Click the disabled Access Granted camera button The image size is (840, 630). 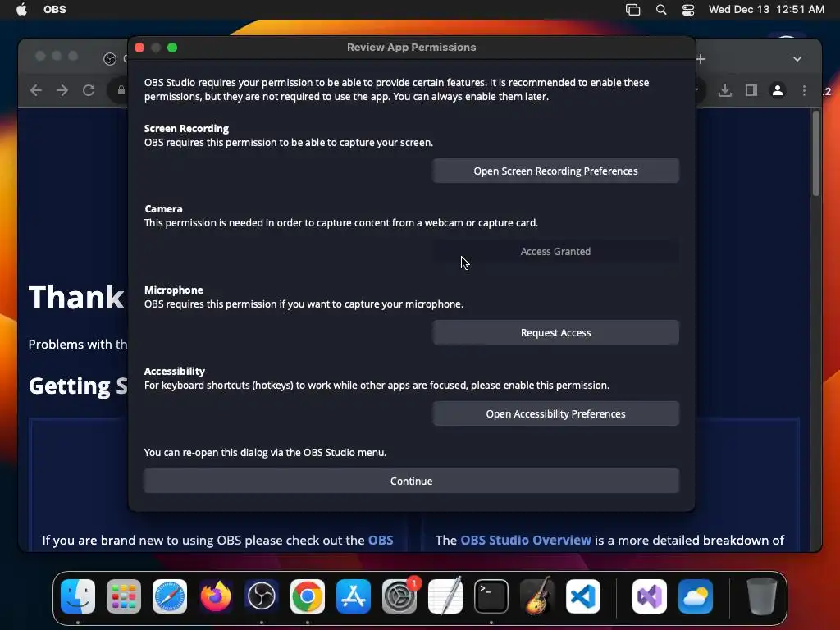(x=555, y=251)
